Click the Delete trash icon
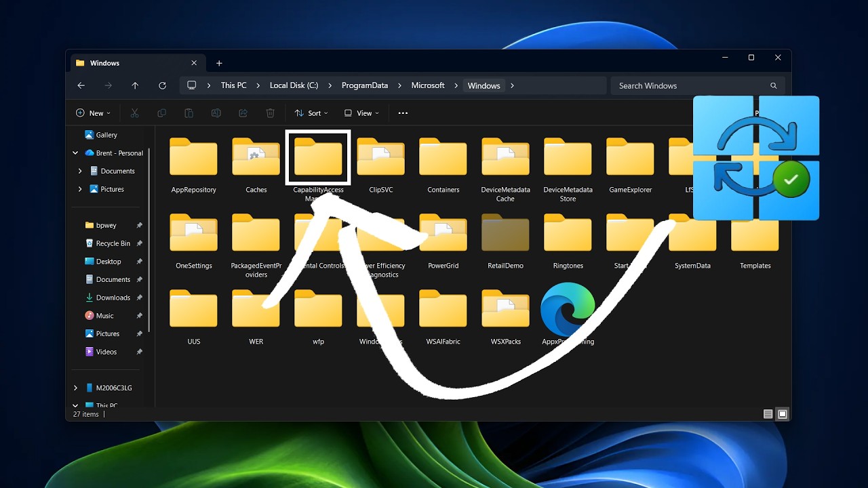868x488 pixels. pyautogui.click(x=270, y=113)
